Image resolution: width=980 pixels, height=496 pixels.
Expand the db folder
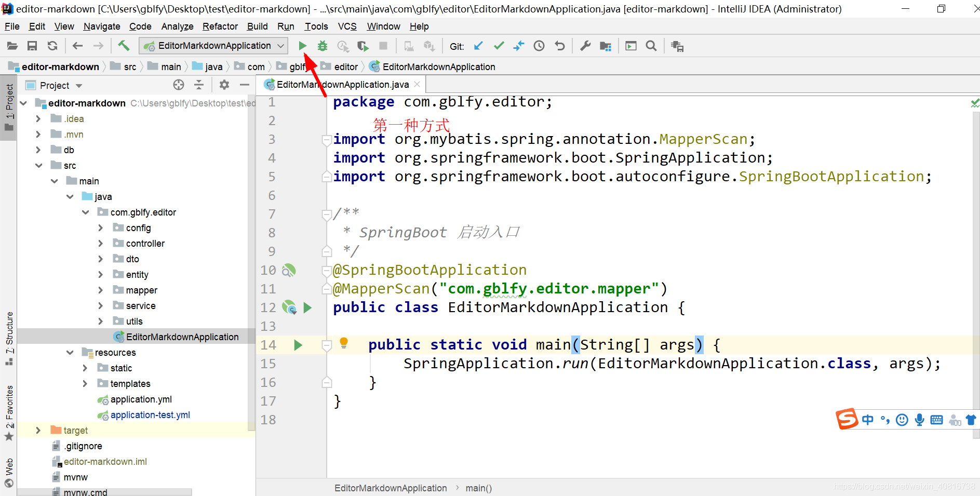tap(38, 150)
